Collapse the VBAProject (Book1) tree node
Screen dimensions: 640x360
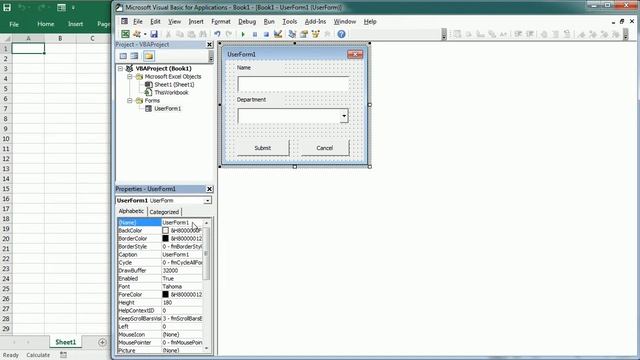point(120,69)
